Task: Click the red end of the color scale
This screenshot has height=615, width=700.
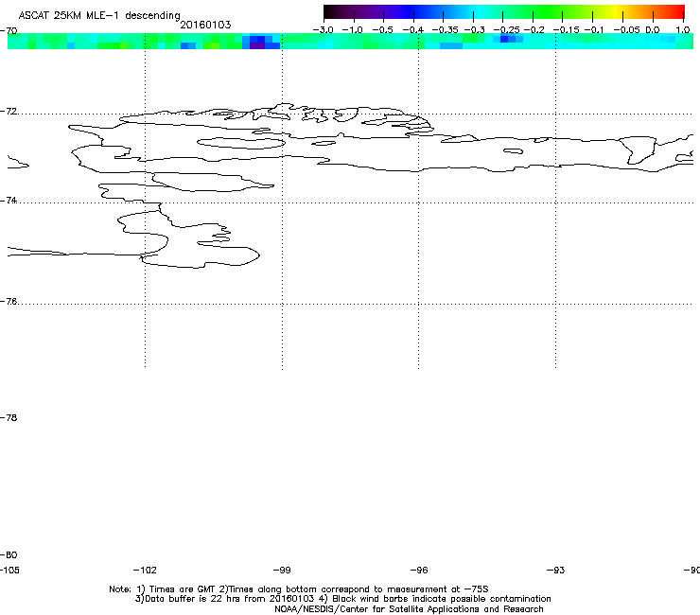Action: [679, 11]
